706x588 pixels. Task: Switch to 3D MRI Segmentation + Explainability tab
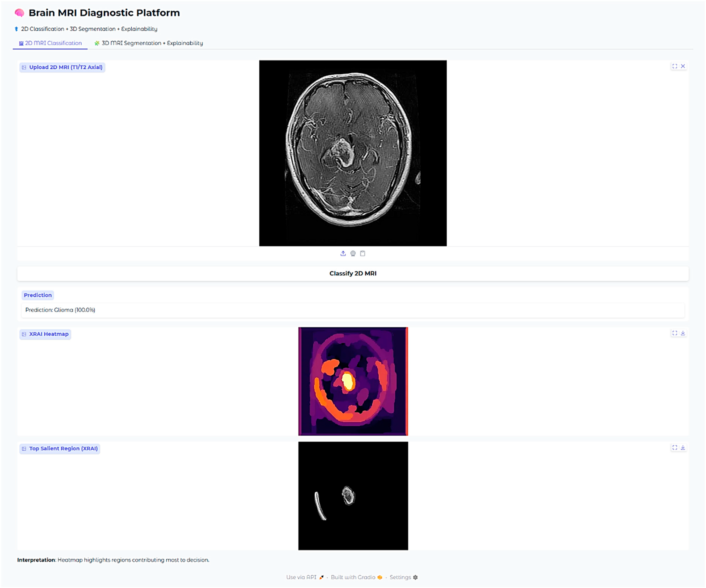(x=149, y=43)
